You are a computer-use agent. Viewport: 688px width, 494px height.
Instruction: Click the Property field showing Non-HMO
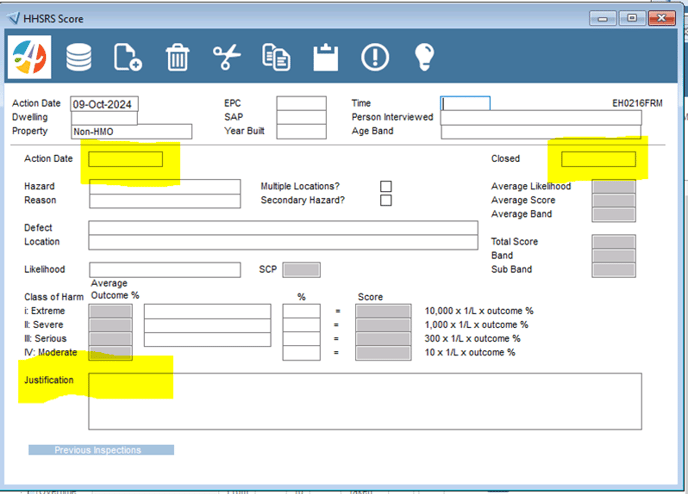click(x=132, y=132)
